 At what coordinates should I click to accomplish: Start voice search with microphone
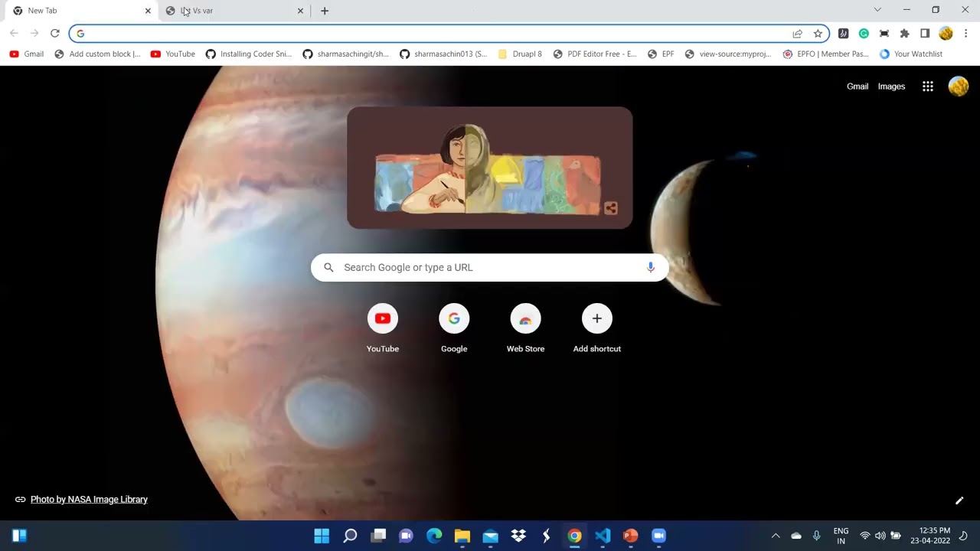click(651, 267)
